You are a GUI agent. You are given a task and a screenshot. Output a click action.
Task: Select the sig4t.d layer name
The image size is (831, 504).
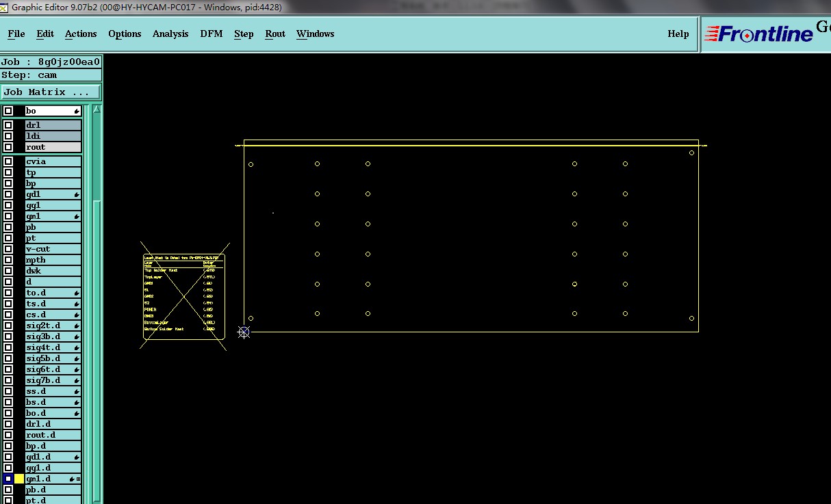[x=53, y=347]
